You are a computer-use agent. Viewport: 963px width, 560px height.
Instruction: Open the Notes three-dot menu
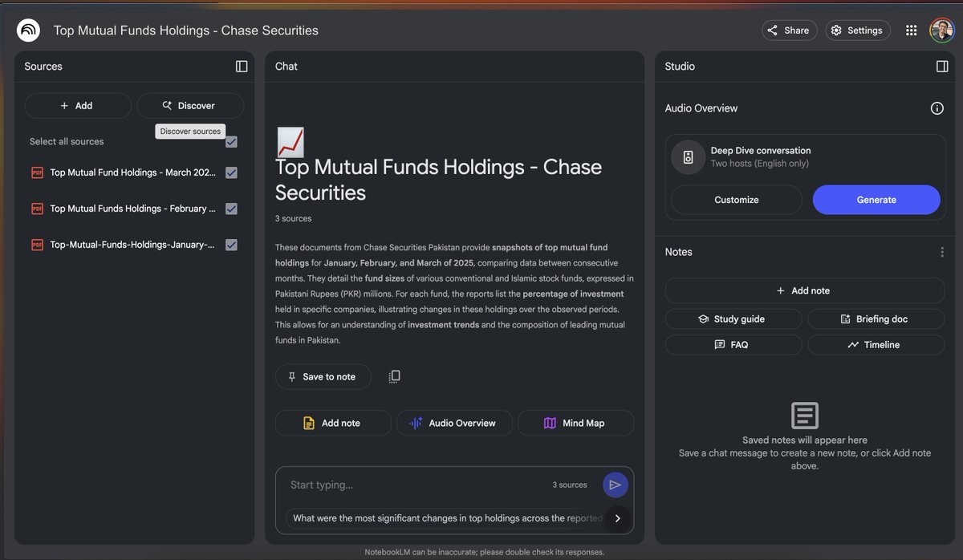[x=942, y=252]
